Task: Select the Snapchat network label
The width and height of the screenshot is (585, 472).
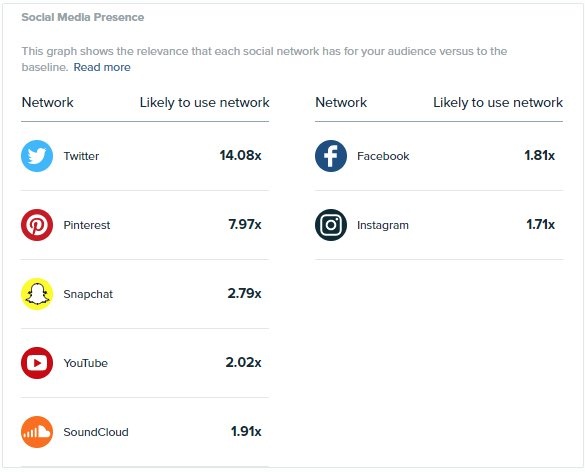Action: coord(88,294)
